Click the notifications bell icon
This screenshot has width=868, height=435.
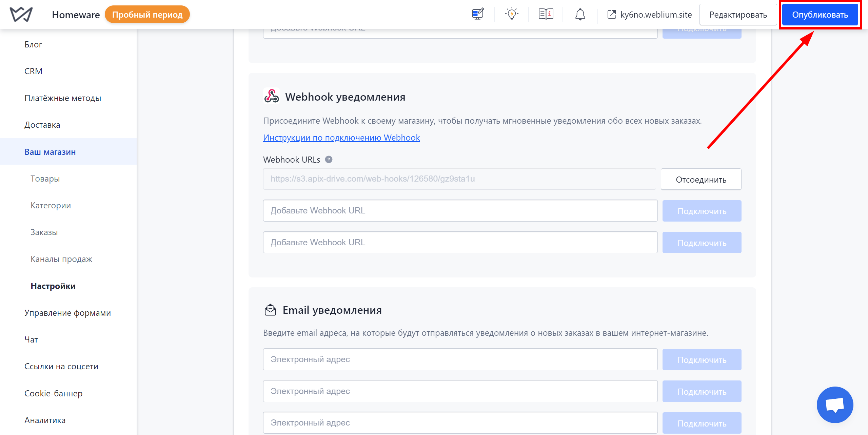(580, 15)
